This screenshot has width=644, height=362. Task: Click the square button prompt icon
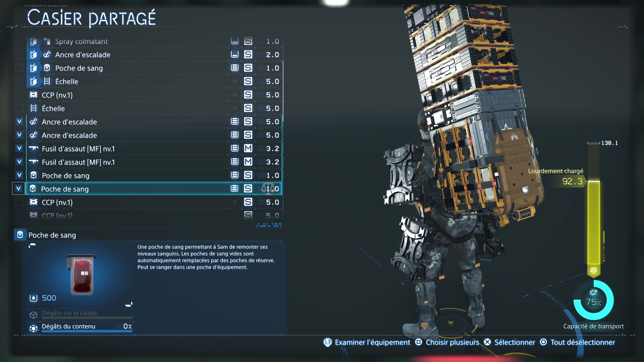(x=419, y=342)
